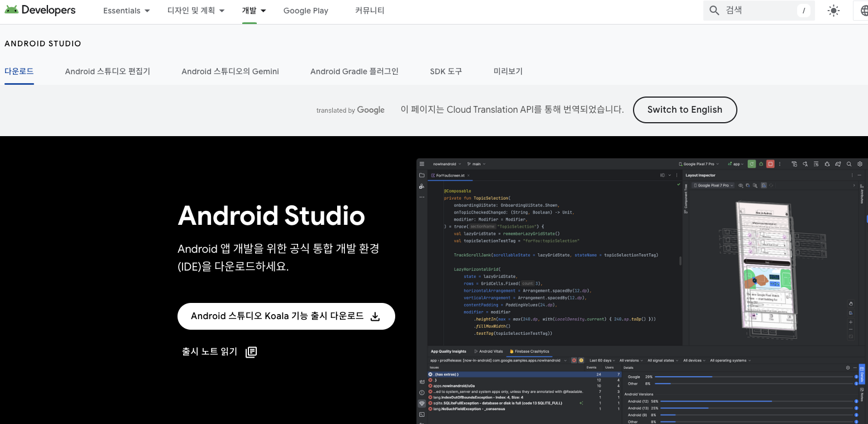Viewport: 868px width, 424px height.
Task: Click the Resource Manager icon below the folder icon
Action: click(x=421, y=186)
